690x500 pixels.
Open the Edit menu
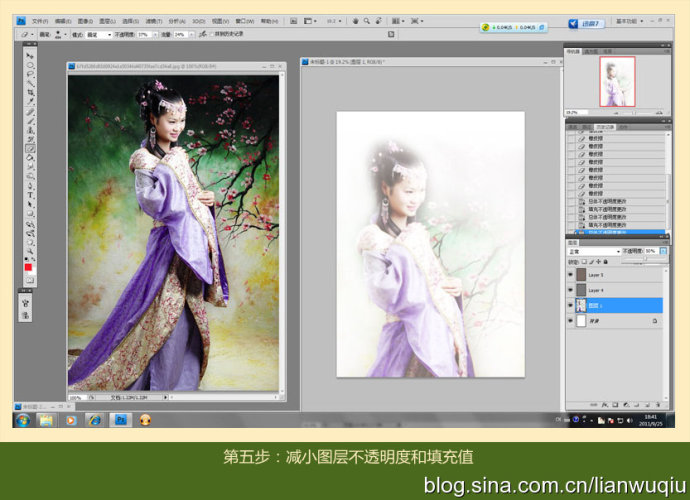(62, 21)
